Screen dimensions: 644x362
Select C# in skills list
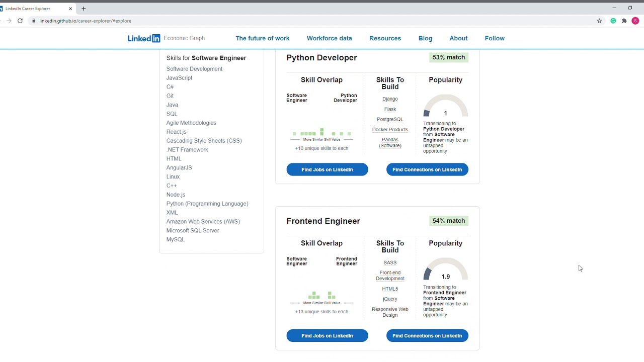170,87
